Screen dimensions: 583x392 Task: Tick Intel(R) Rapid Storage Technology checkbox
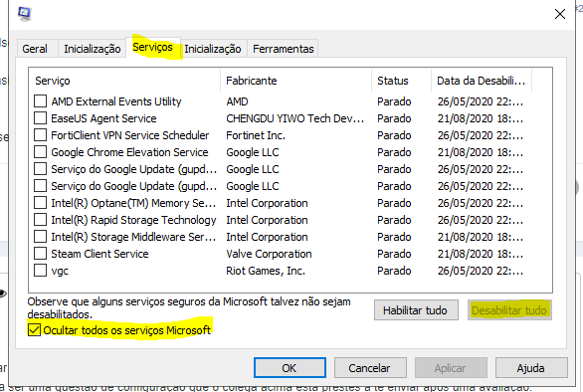(40, 220)
